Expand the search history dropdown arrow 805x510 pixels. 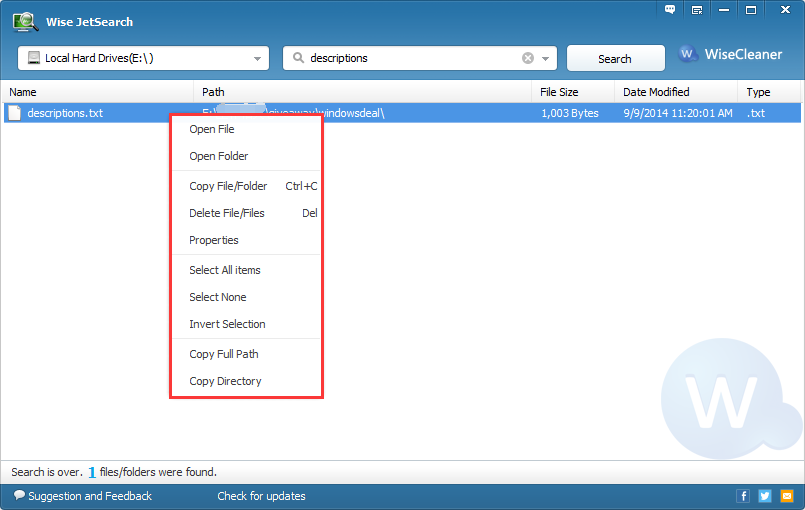tap(545, 59)
